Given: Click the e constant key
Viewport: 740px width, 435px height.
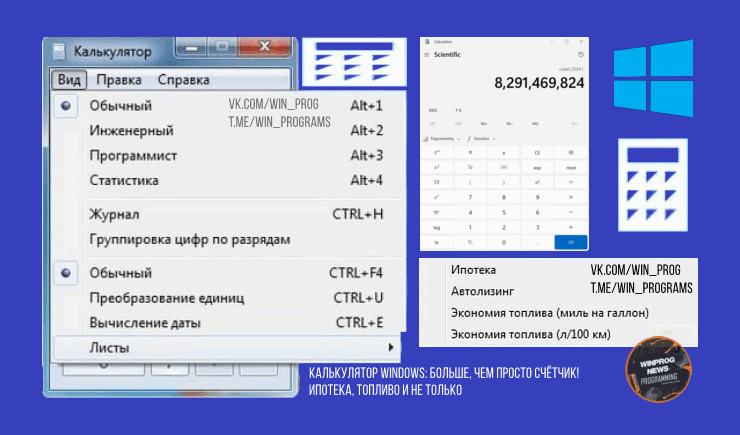Looking at the screenshot, I should [x=504, y=152].
